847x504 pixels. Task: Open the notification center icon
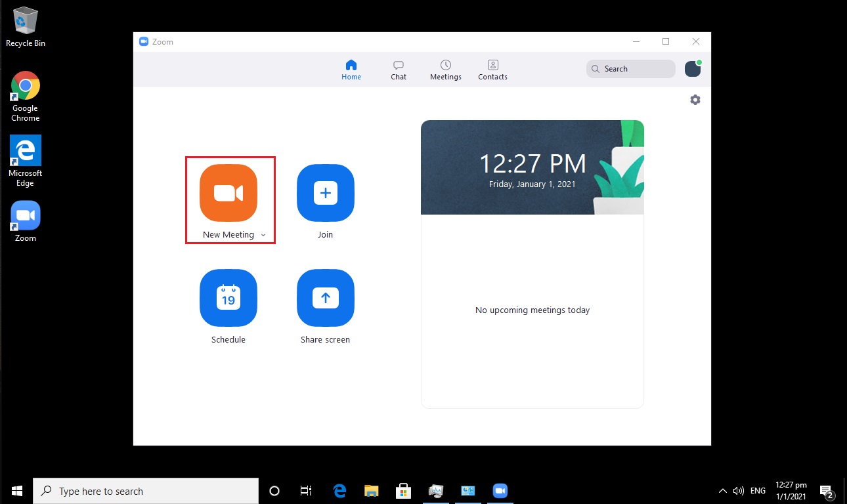(x=827, y=492)
